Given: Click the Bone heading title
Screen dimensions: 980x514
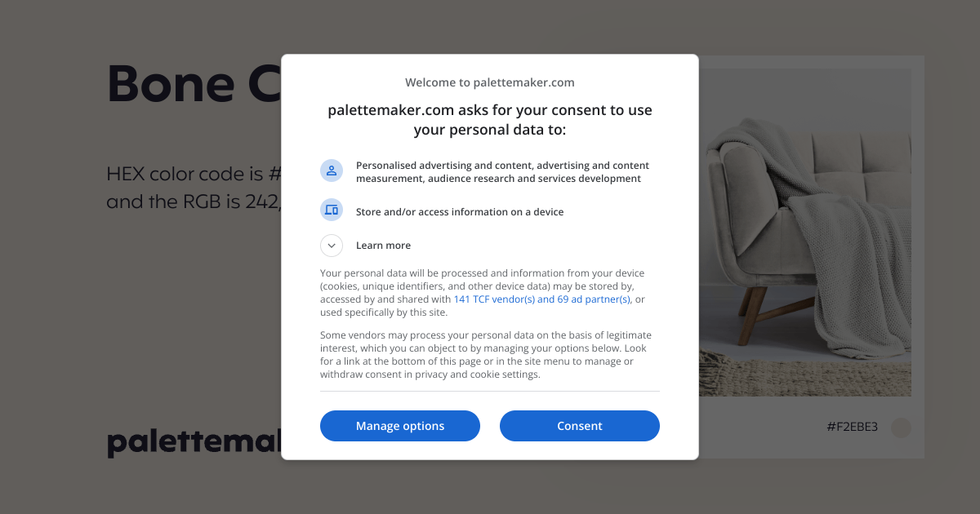Looking at the screenshot, I should click(194, 84).
